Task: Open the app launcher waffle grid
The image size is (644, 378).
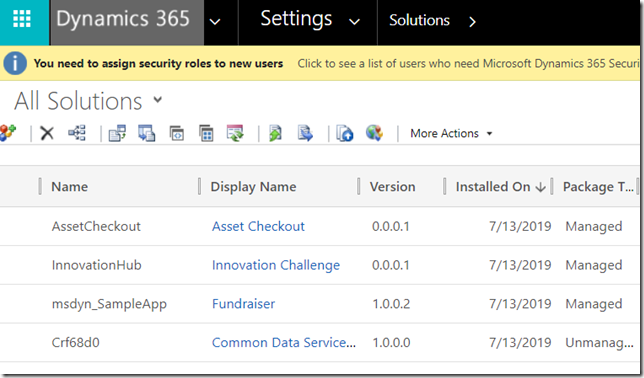Action: click(22, 19)
